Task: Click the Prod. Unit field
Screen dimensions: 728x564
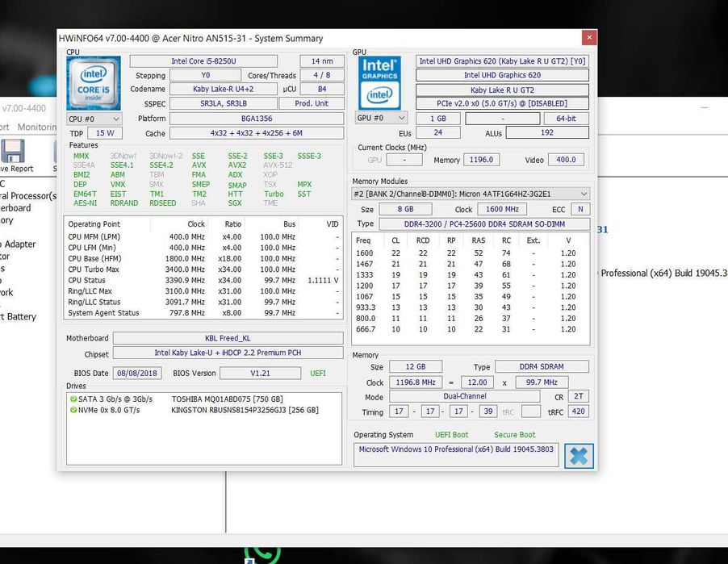Action: [312, 103]
